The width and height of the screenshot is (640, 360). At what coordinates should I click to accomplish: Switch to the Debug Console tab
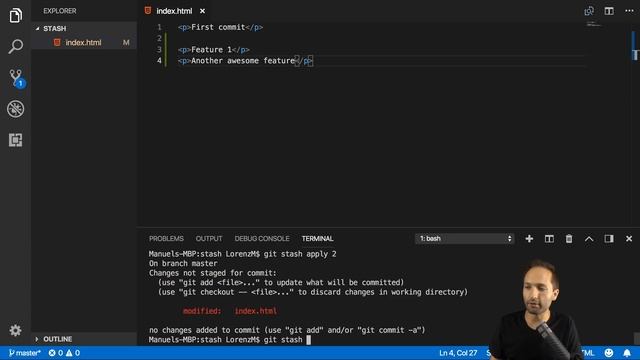tap(262, 238)
